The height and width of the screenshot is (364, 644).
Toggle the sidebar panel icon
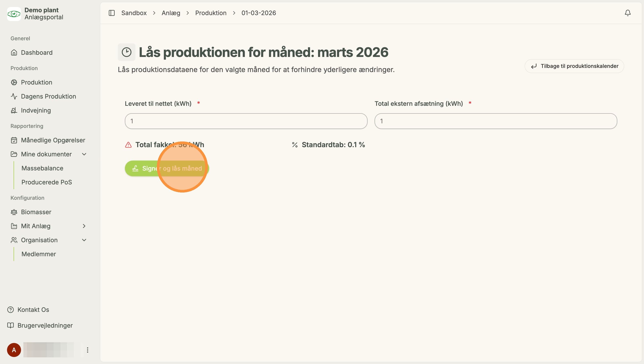(111, 13)
